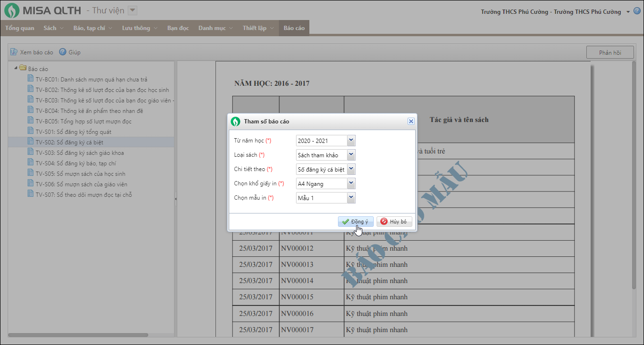Open the Thư viện module dropdown arrow
644x345 pixels.
coord(133,10)
